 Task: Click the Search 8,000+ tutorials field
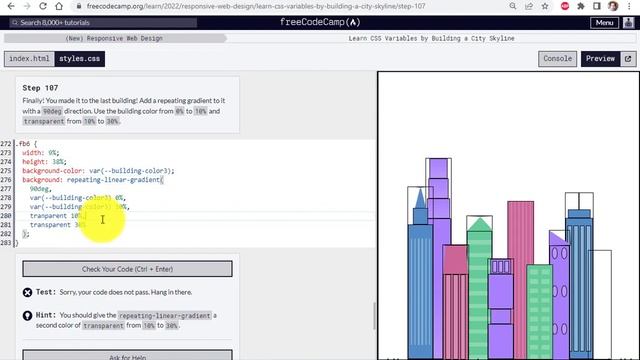coord(103,22)
